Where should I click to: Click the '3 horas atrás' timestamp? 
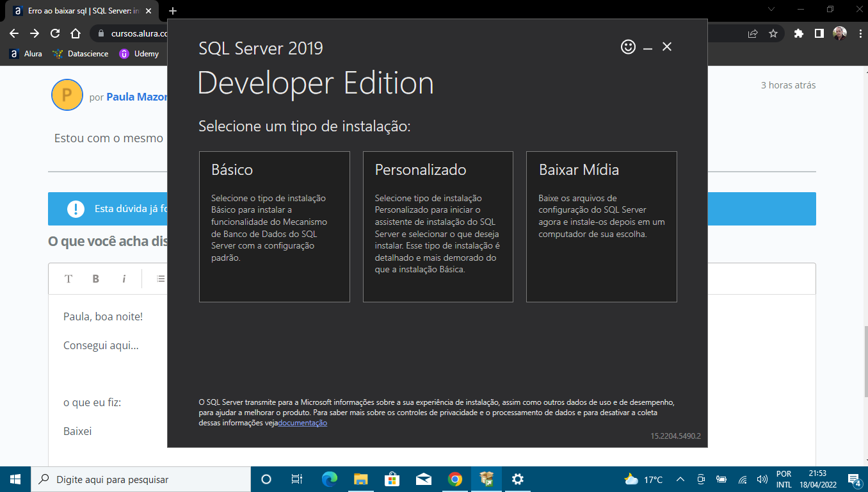(x=788, y=85)
